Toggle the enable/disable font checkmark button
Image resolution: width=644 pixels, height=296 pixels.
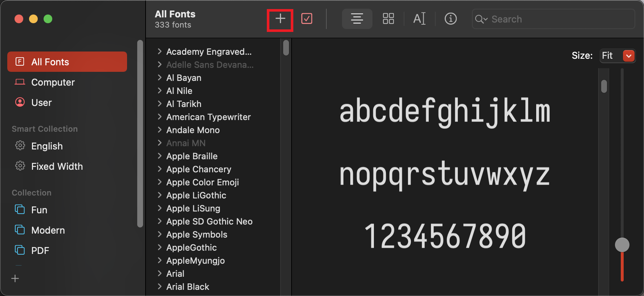(x=307, y=19)
